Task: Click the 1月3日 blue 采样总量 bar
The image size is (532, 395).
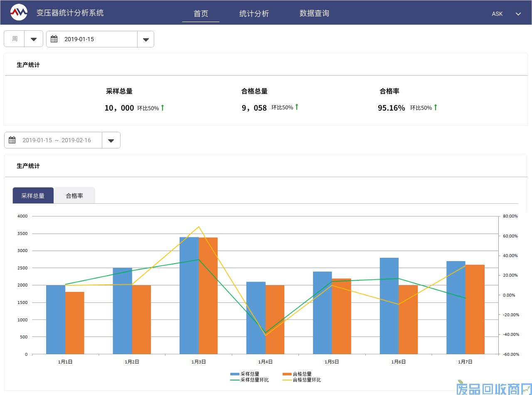Action: click(189, 295)
